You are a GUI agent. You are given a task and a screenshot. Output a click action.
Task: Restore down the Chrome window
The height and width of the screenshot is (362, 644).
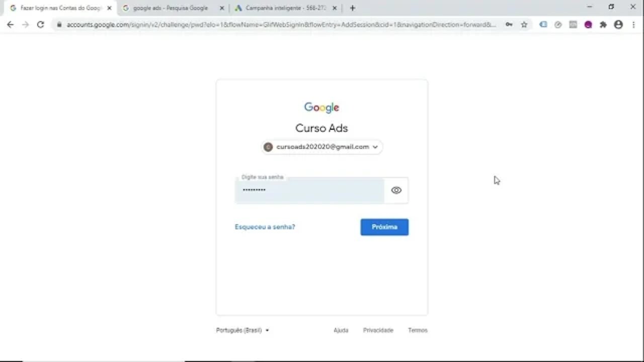coord(611,7)
